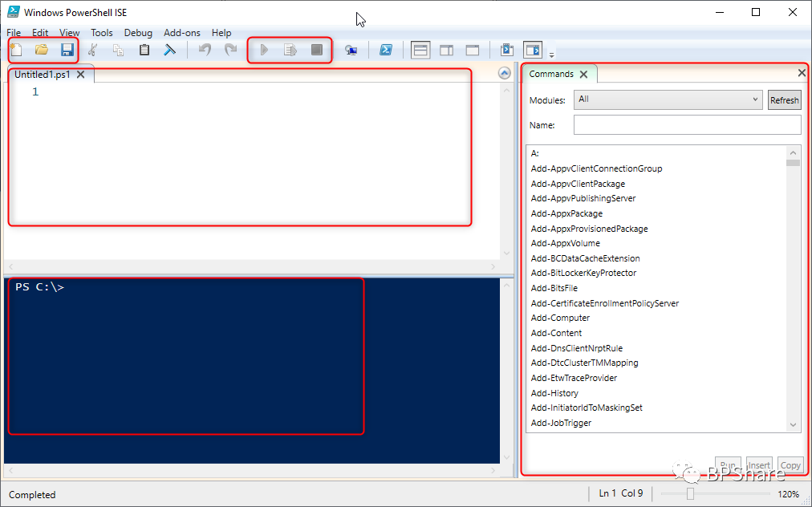The width and height of the screenshot is (812, 507).
Task: Select Add-AppxProvisionedPackage command
Action: click(x=589, y=229)
